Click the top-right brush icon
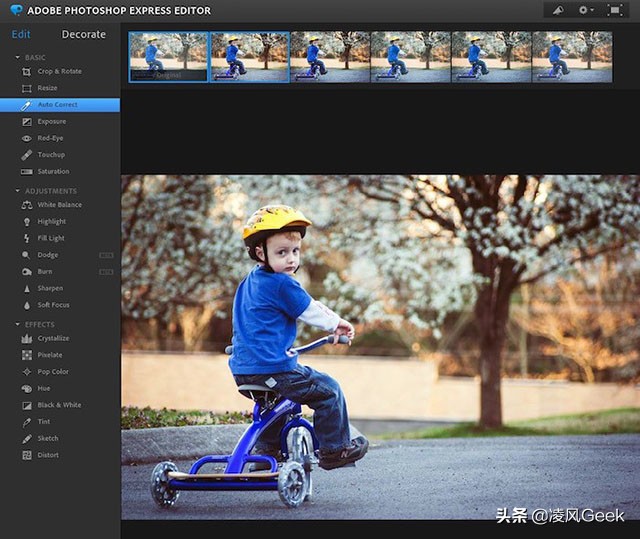640x539 pixels. point(558,10)
